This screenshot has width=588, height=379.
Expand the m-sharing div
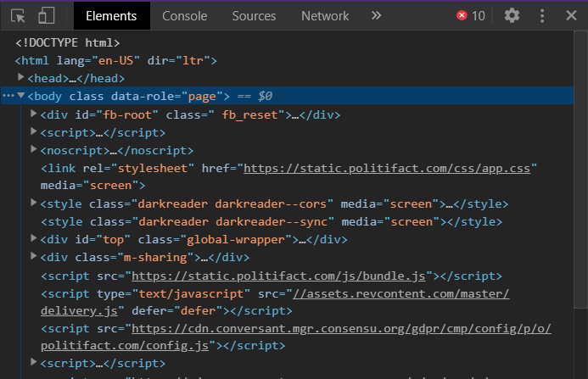(33, 256)
